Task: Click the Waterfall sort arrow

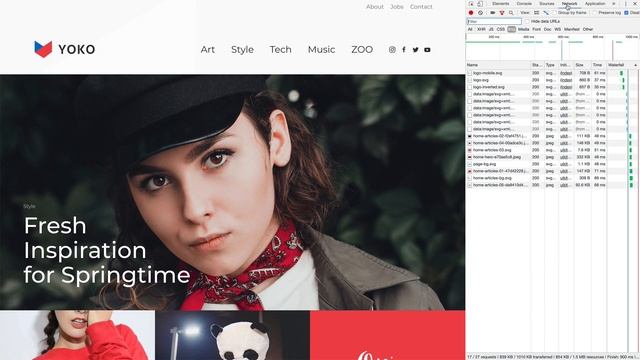Action: (x=636, y=65)
